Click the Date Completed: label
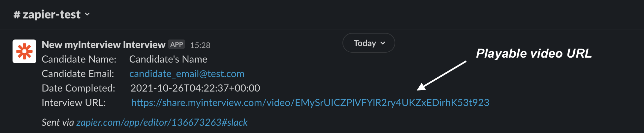This screenshot has width=644, height=133. tap(78, 88)
